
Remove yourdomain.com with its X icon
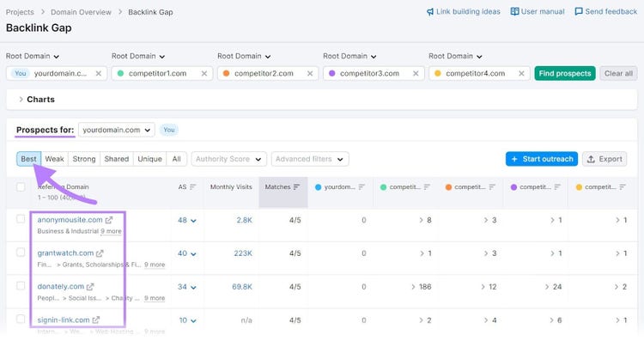[x=99, y=74]
